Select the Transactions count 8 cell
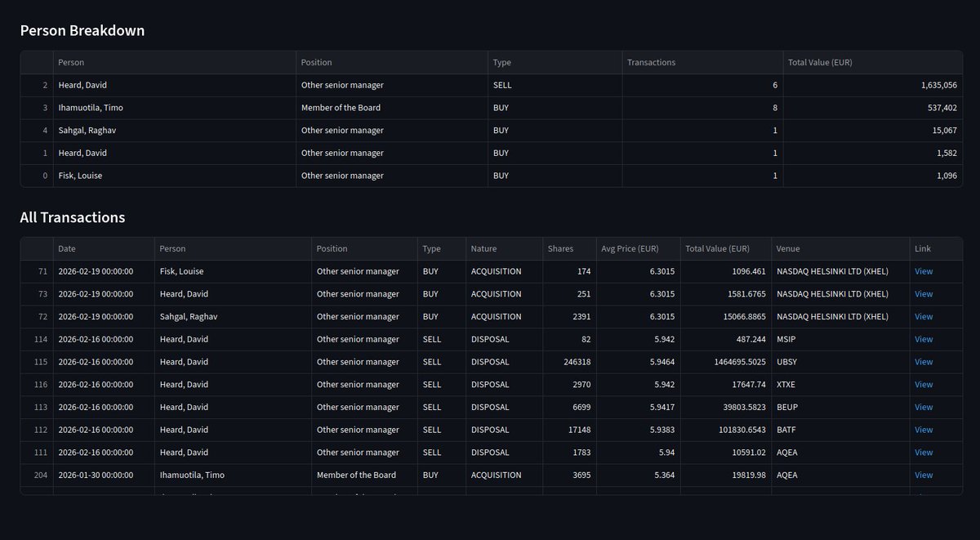Viewport: 980px width, 540px height. (702, 108)
